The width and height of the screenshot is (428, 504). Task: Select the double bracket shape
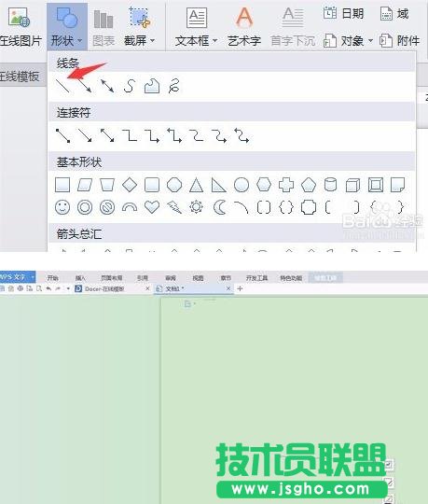tap(264, 207)
